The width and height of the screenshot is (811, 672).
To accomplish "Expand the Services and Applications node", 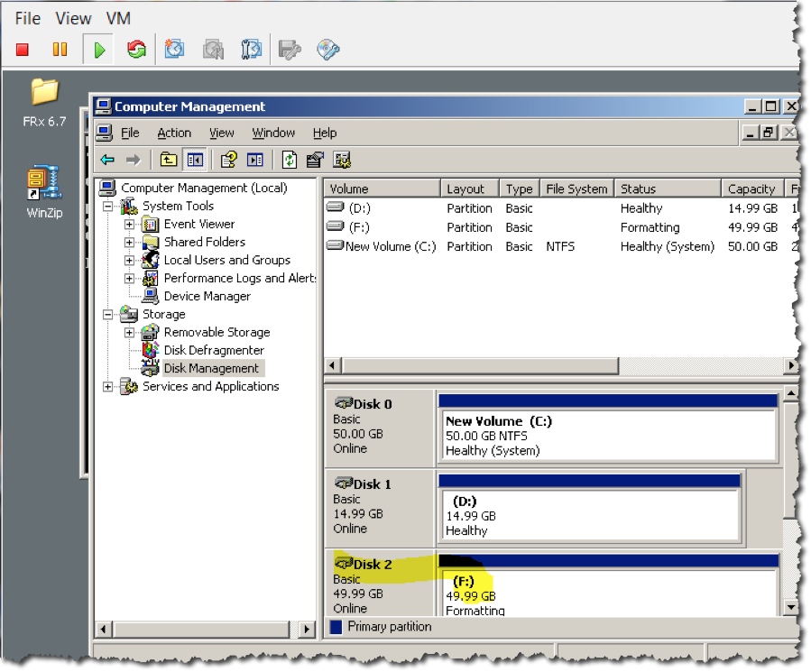I will coord(109,387).
